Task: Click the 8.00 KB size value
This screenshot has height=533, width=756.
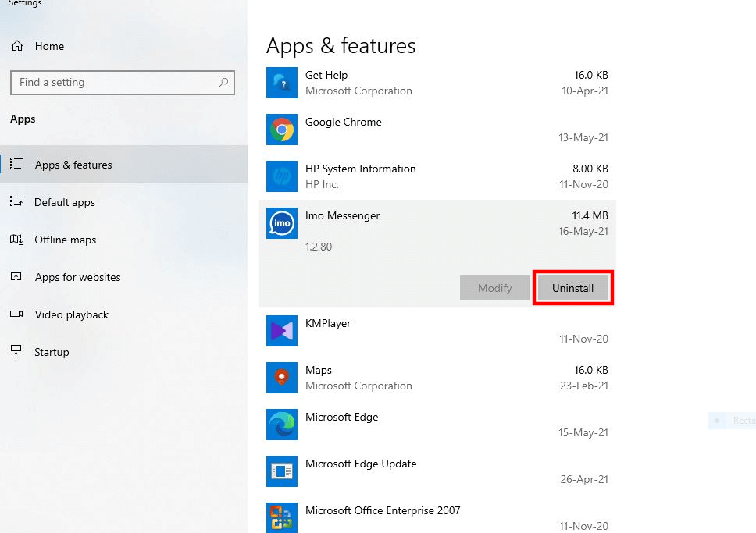Action: (590, 169)
